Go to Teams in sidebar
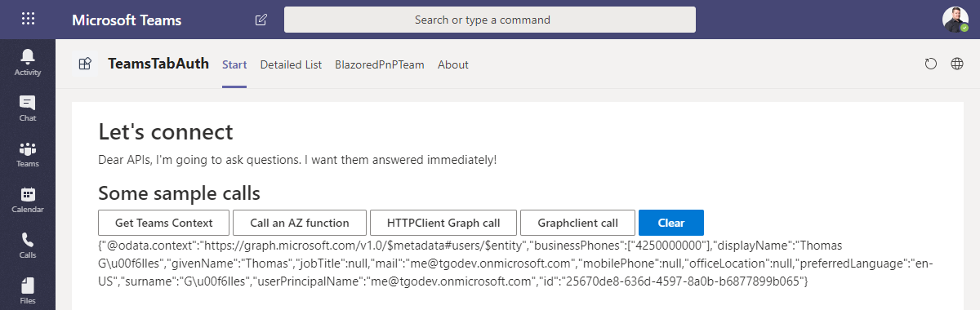The height and width of the screenshot is (310, 980). click(x=28, y=153)
